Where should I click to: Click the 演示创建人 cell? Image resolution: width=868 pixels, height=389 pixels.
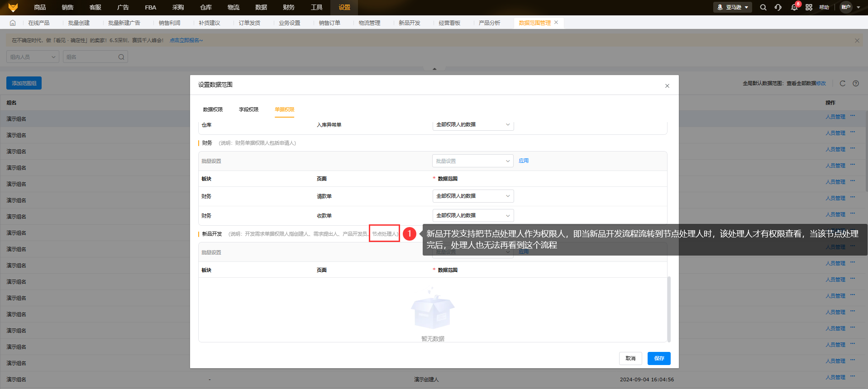426,380
